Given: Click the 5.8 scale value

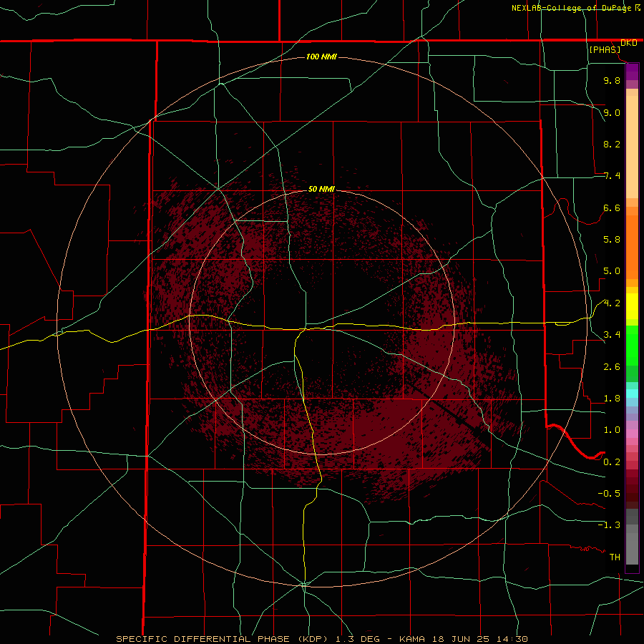Looking at the screenshot, I should (x=612, y=240).
